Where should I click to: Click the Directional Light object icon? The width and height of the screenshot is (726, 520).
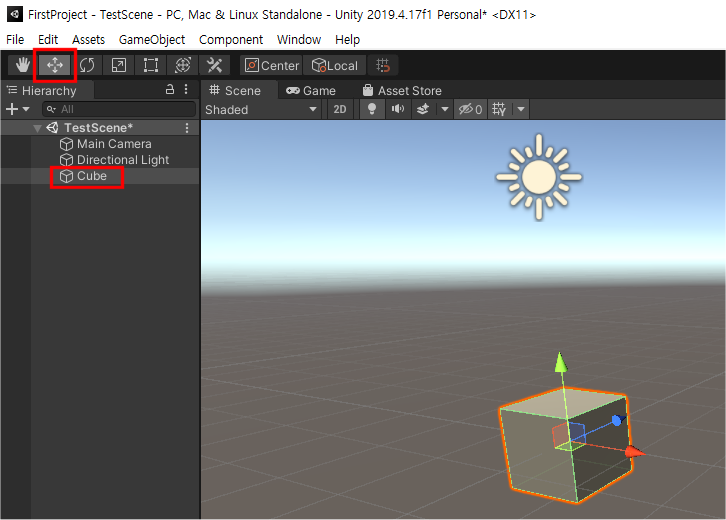(66, 160)
